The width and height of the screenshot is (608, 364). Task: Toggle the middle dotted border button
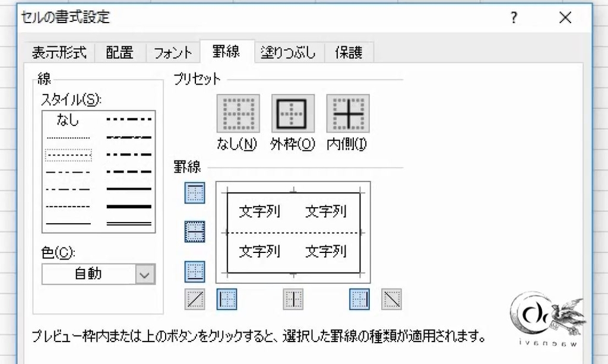click(194, 232)
